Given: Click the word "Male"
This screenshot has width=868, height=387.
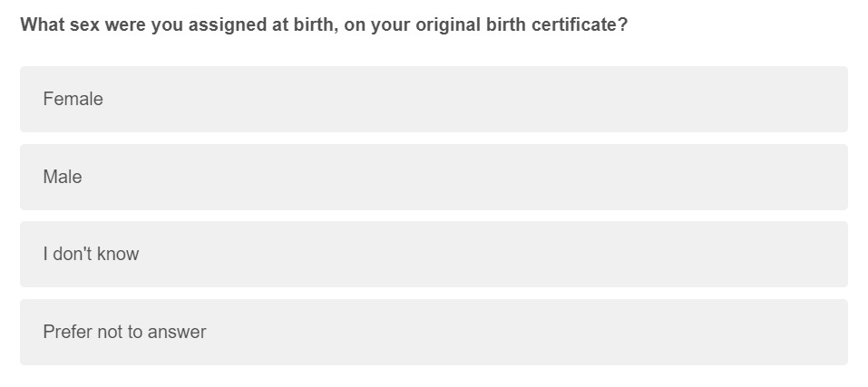Looking at the screenshot, I should pyautogui.click(x=63, y=177).
